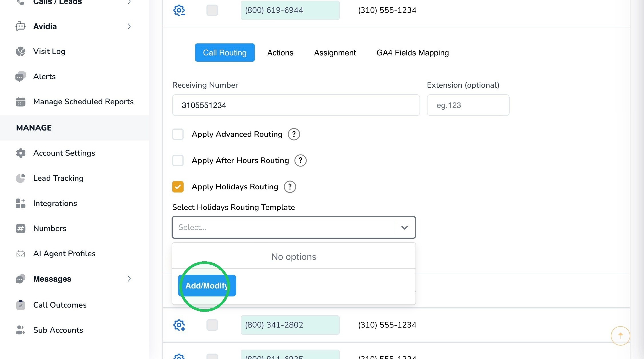Enable Apply Advanced Routing checkbox
The height and width of the screenshot is (359, 644).
click(x=178, y=134)
